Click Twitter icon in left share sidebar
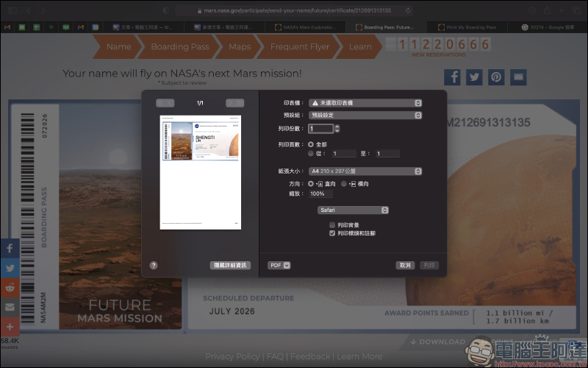 [x=10, y=268]
